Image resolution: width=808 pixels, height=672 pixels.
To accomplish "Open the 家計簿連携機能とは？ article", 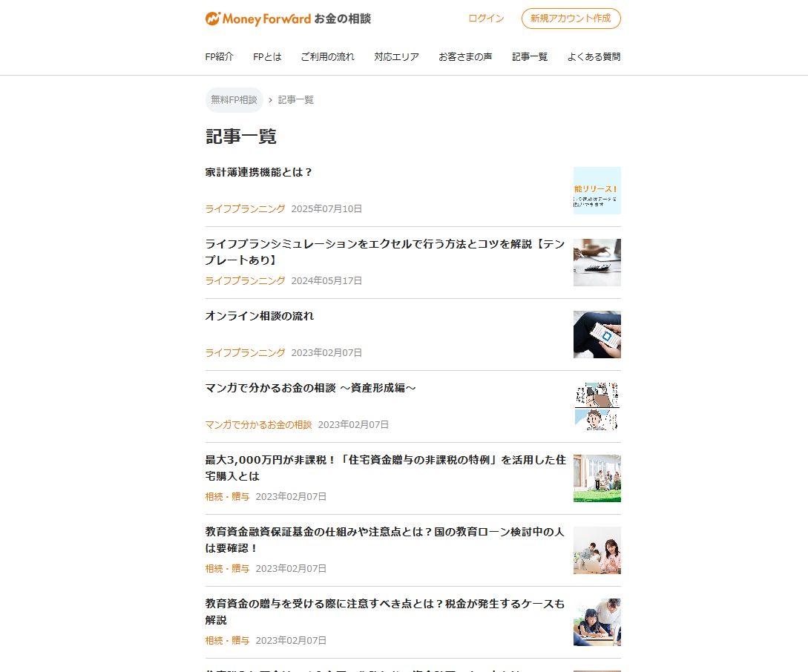I will 259,172.
